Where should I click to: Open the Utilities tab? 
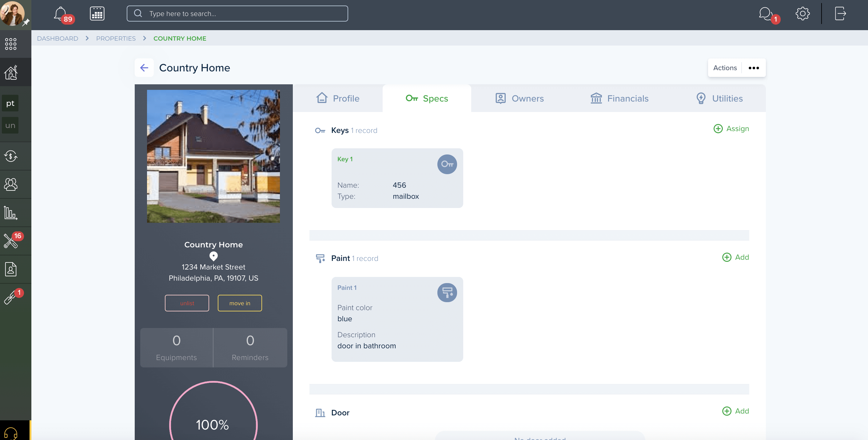(719, 98)
